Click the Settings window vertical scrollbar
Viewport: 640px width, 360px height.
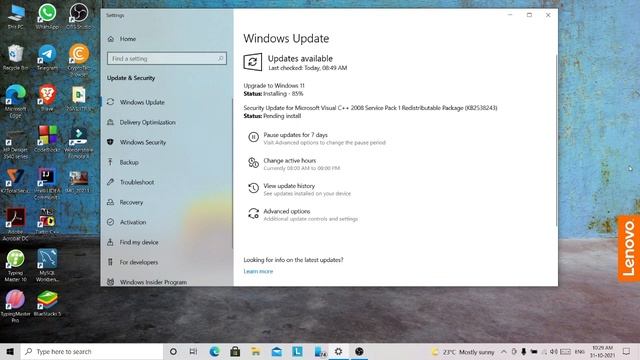pyautogui.click(x=556, y=140)
